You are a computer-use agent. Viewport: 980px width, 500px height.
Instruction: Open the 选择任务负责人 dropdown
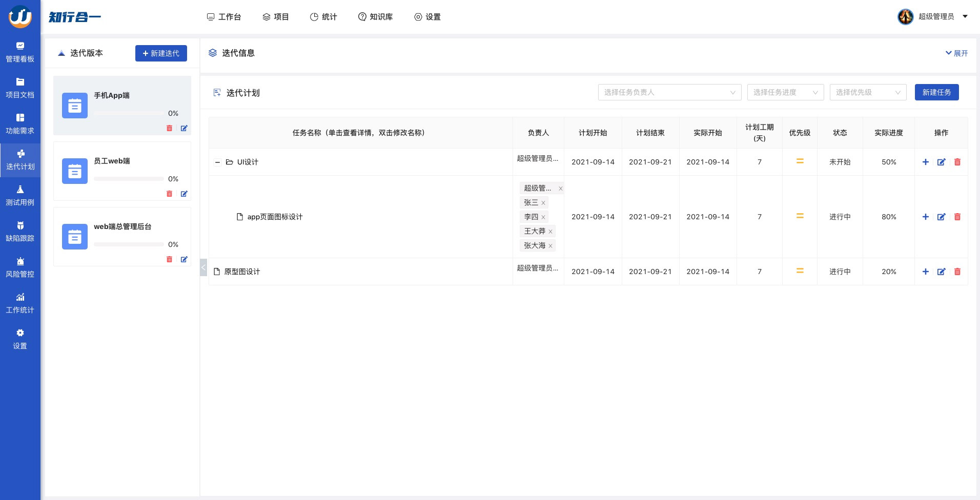[669, 92]
